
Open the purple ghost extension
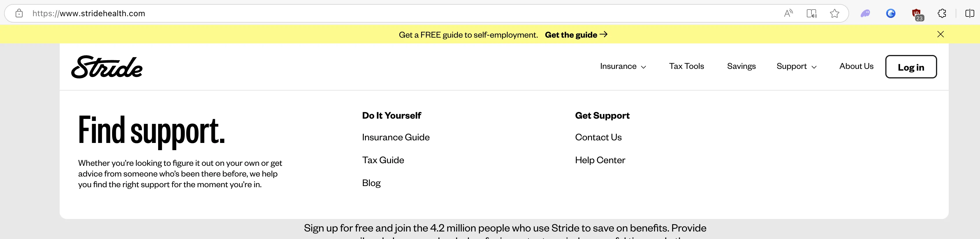(x=866, y=14)
